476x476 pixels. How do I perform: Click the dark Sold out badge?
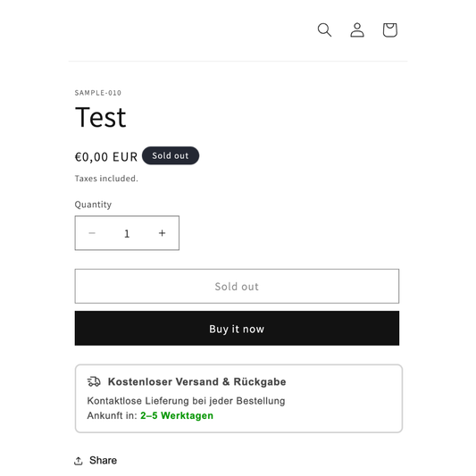(171, 155)
